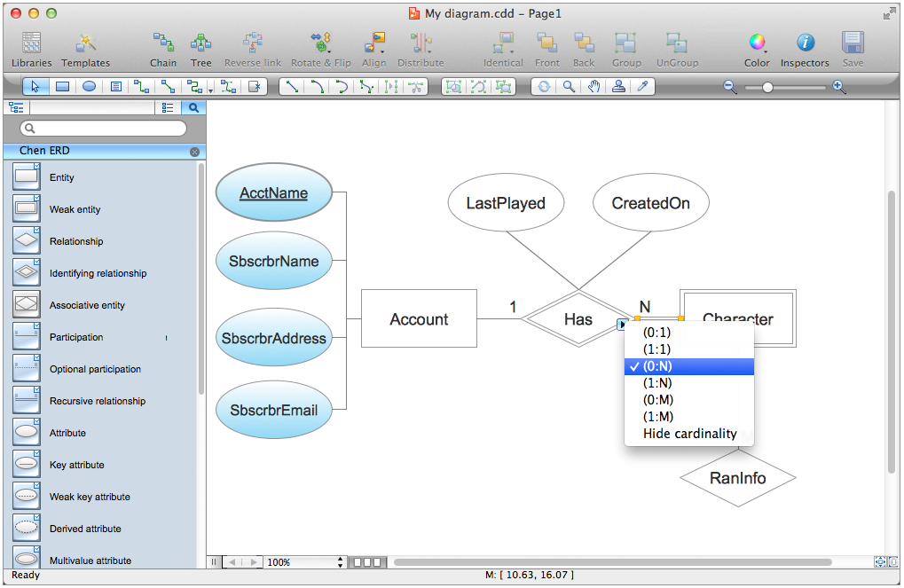This screenshot has width=904, height=588.
Task: Click the library search field
Action: [x=104, y=129]
